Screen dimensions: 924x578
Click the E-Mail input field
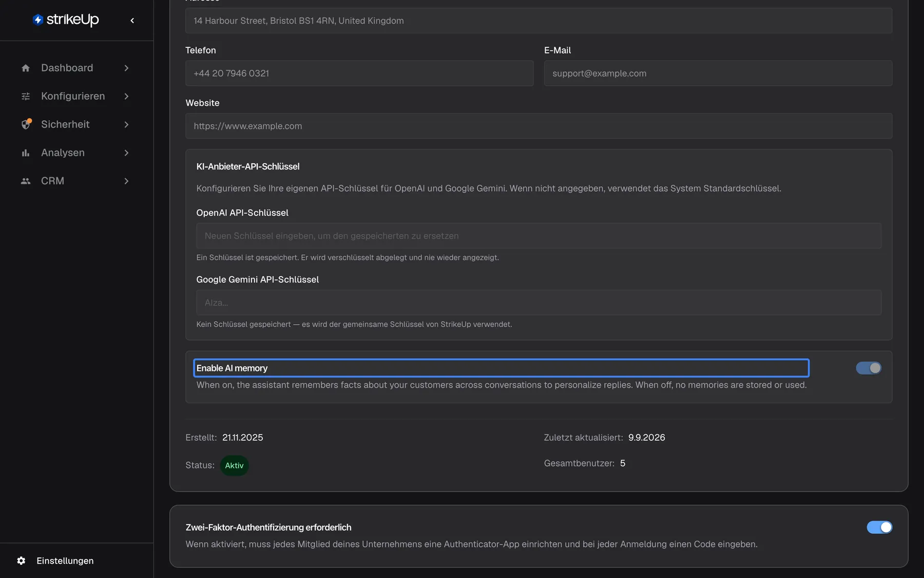tap(718, 73)
